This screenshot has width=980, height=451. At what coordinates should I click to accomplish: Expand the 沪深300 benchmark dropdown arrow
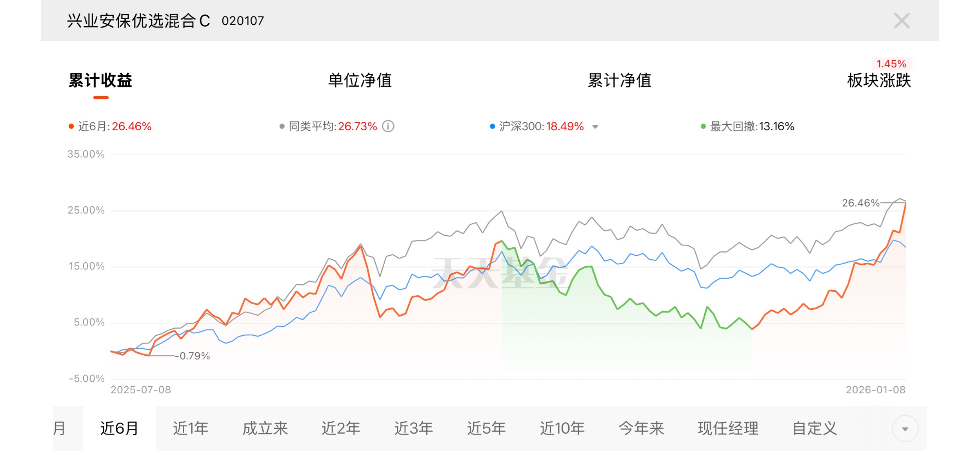[595, 127]
